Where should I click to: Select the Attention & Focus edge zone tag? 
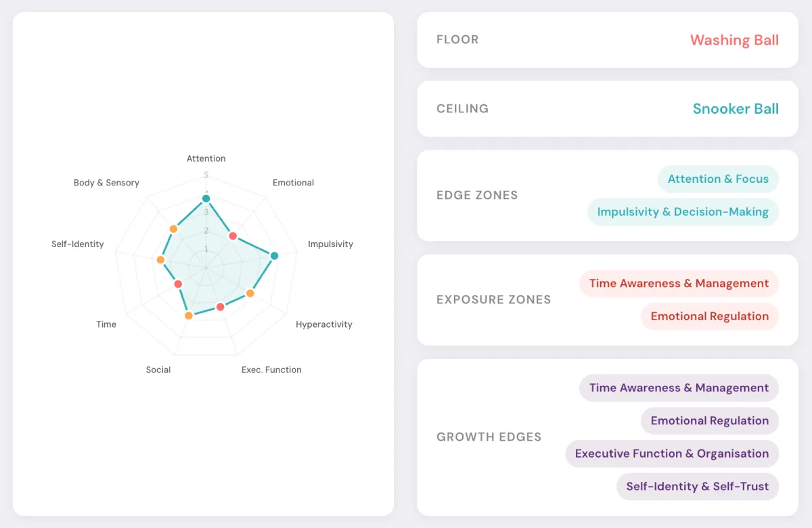(718, 179)
